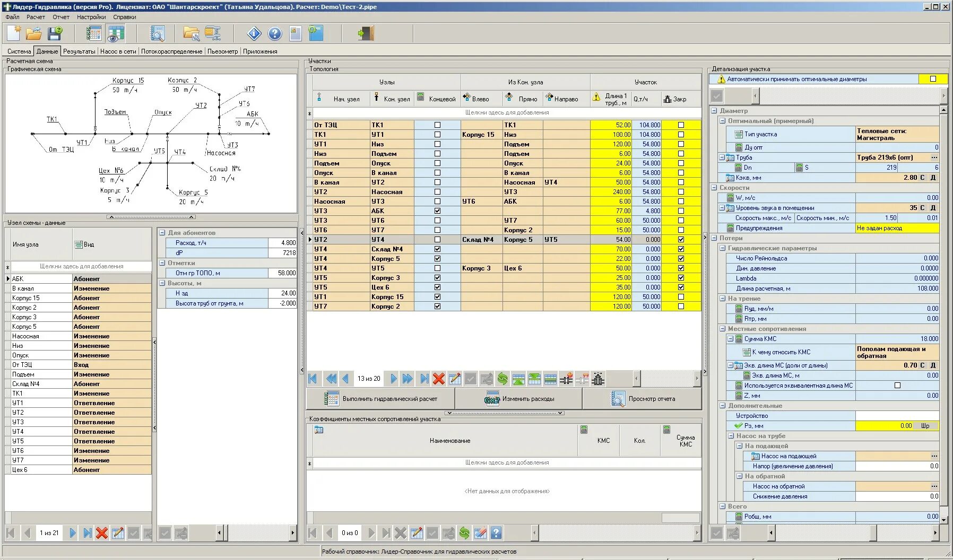
Task: Open help with the question mark icon
Action: pyautogui.click(x=275, y=34)
